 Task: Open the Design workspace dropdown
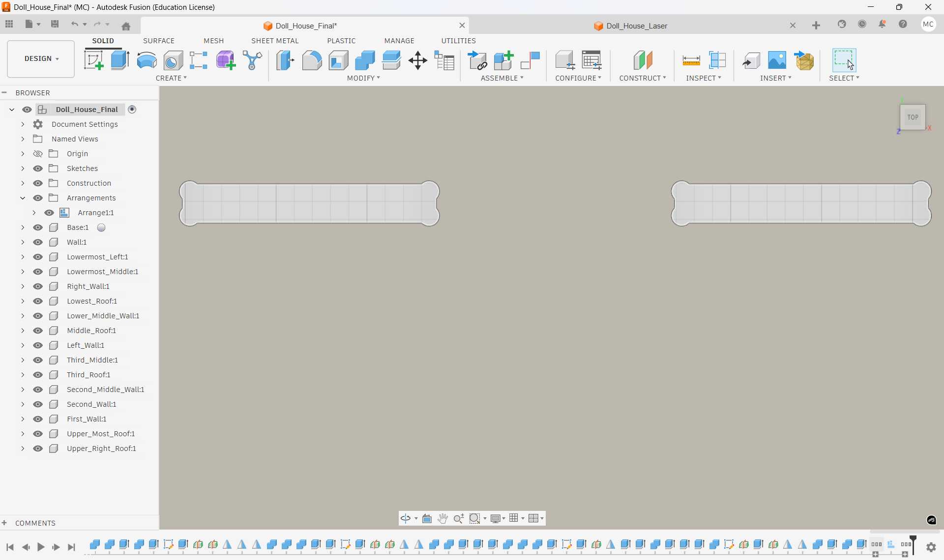coord(40,58)
